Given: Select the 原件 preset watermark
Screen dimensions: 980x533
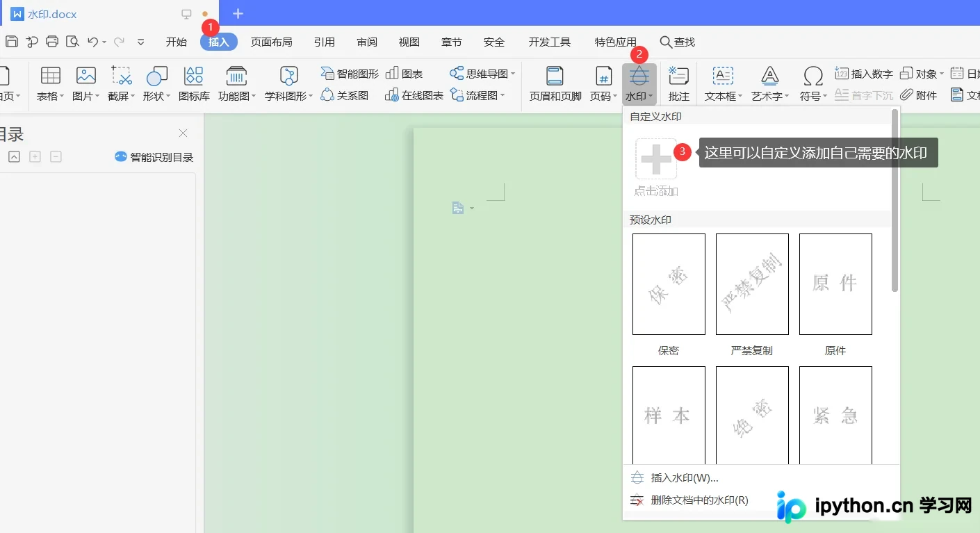Looking at the screenshot, I should (835, 284).
